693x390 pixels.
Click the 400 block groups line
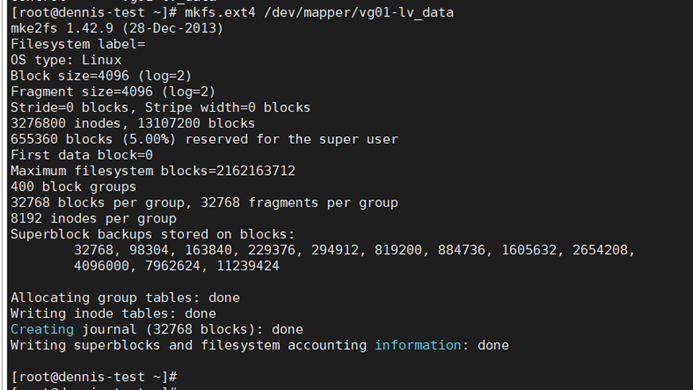click(x=73, y=187)
